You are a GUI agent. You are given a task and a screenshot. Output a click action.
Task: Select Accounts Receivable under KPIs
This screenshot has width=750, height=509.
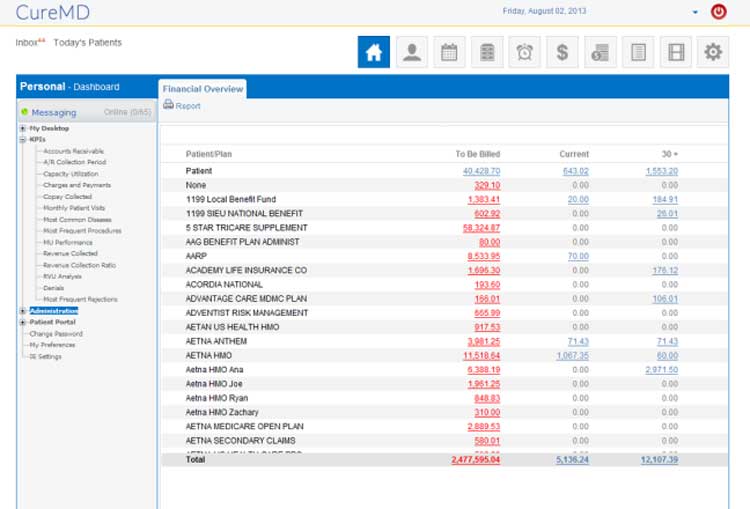73,151
